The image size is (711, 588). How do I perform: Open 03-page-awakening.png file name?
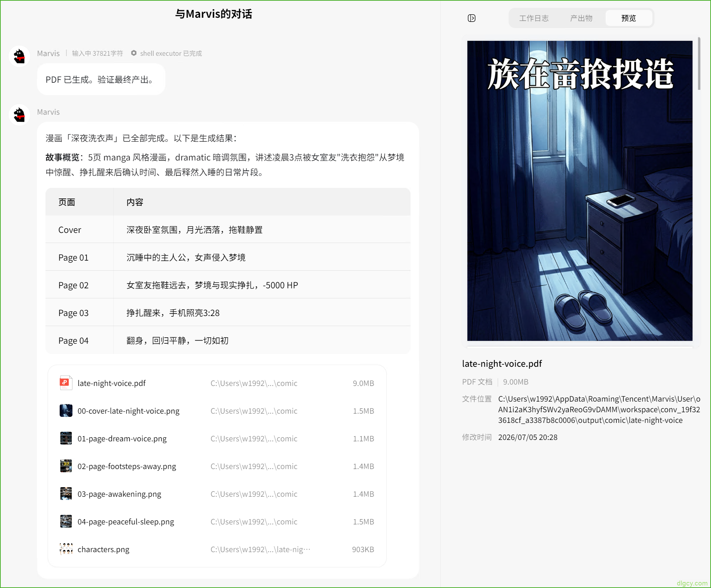click(x=119, y=494)
